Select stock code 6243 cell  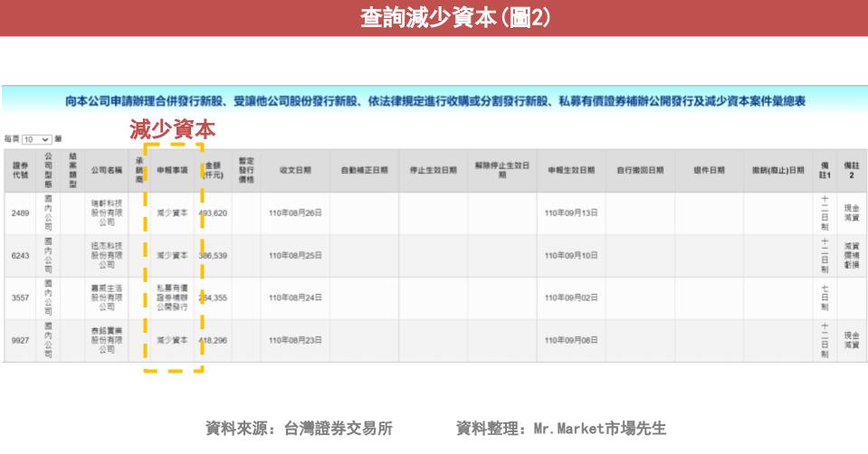click(20, 256)
